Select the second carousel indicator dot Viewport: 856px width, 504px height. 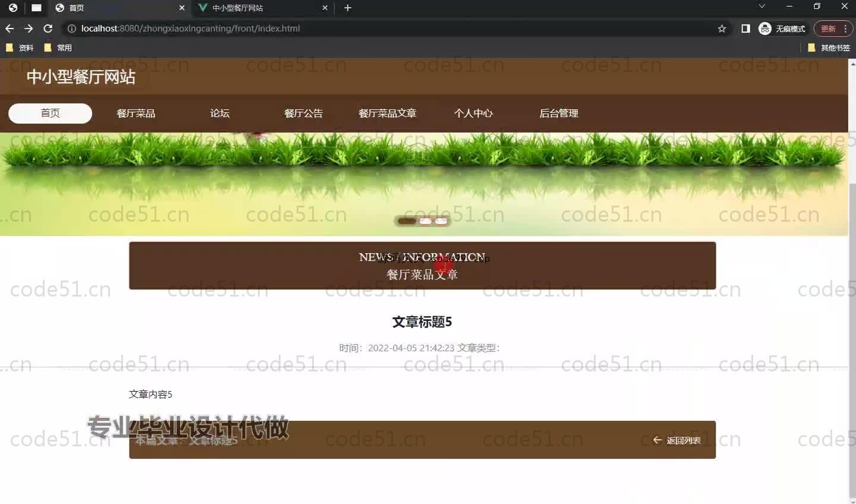[426, 221]
